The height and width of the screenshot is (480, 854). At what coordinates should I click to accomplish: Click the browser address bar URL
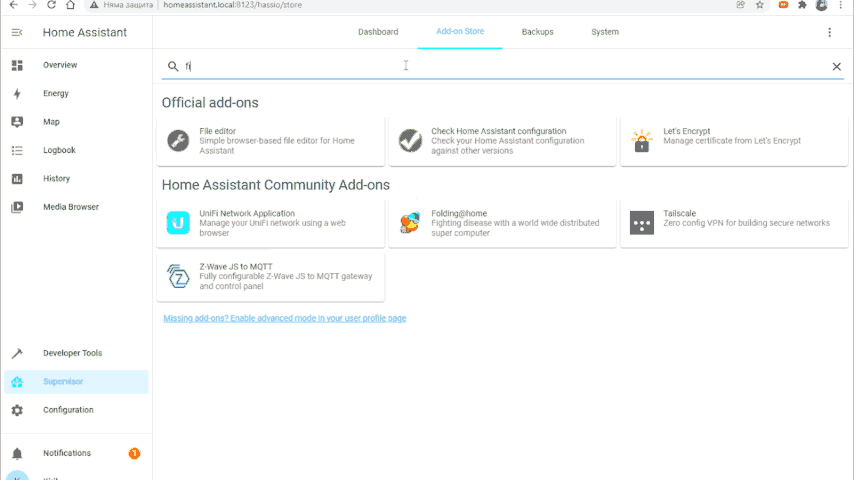[x=233, y=5]
